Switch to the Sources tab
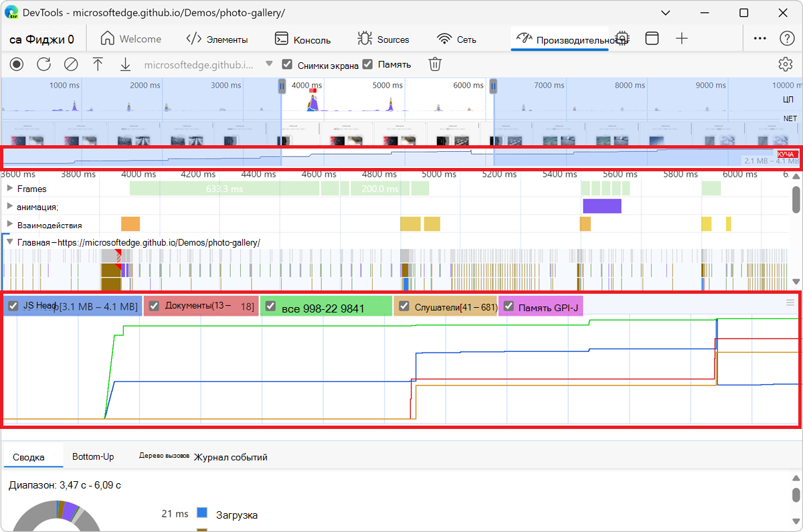The image size is (803, 532). click(x=383, y=39)
